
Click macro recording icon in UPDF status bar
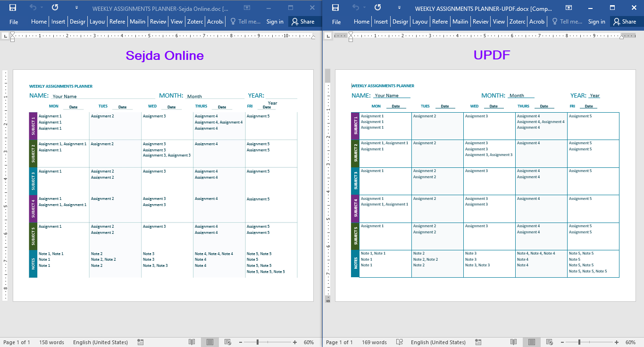(478, 342)
